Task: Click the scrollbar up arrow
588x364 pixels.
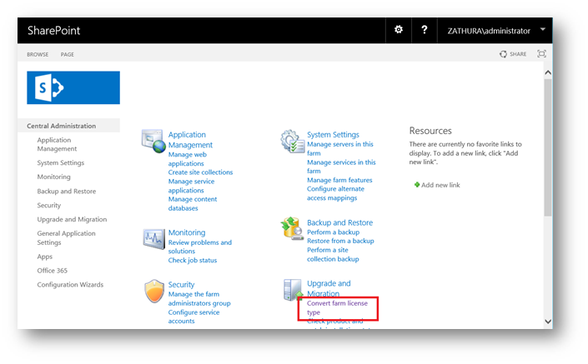Action: 548,72
